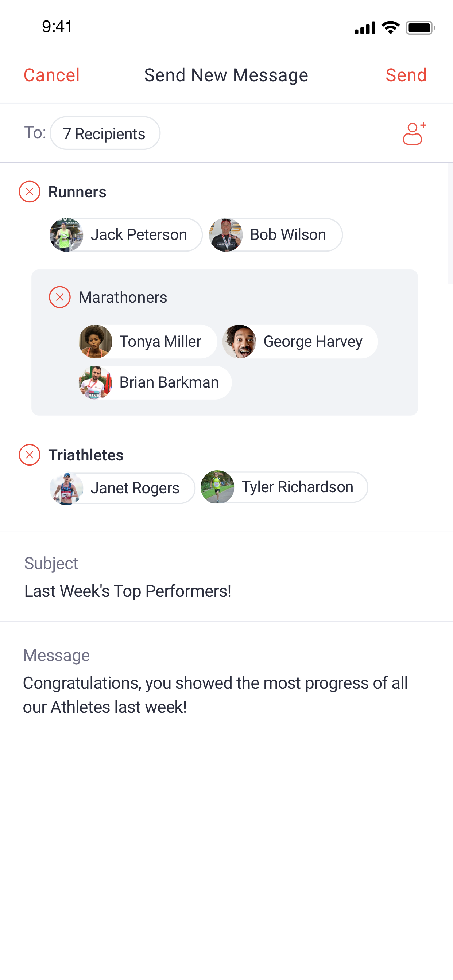Open the 7 Recipients pill

pyautogui.click(x=105, y=133)
